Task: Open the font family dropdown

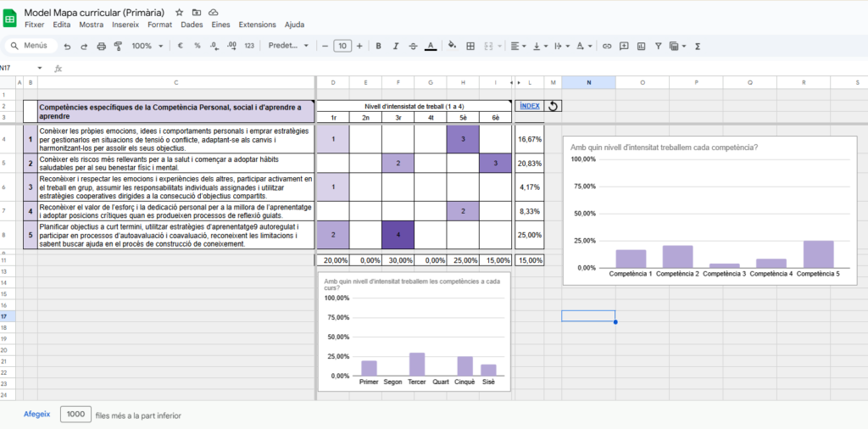Action: [288, 46]
